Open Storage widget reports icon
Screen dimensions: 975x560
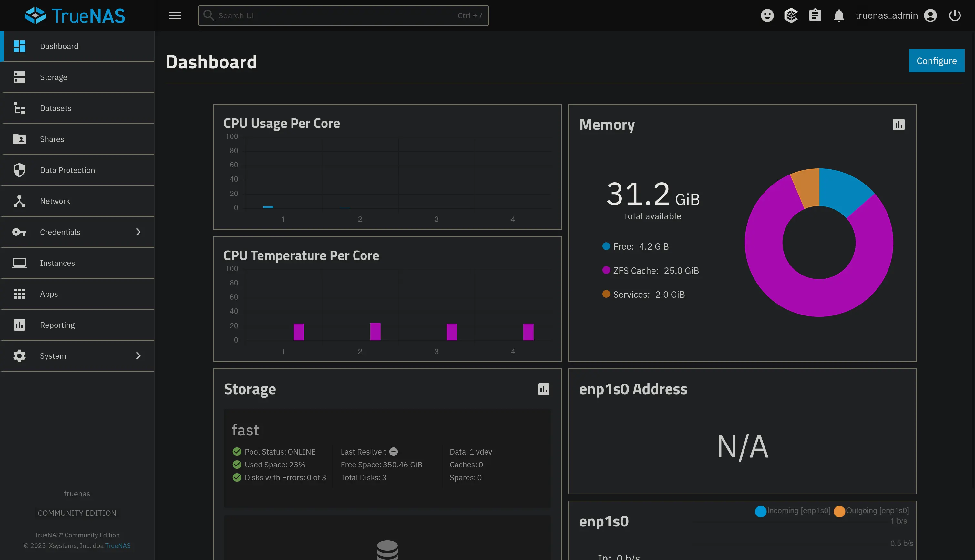pyautogui.click(x=543, y=389)
